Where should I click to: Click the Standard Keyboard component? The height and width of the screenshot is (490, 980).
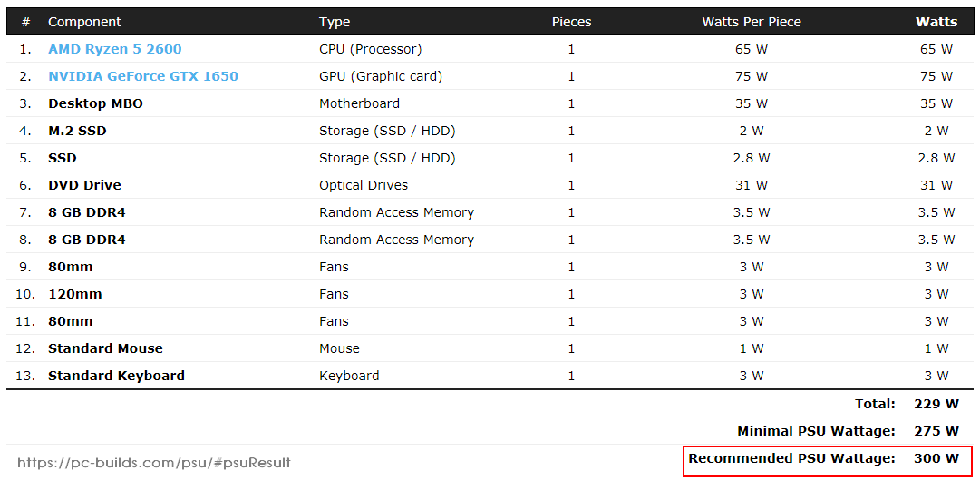116,376
